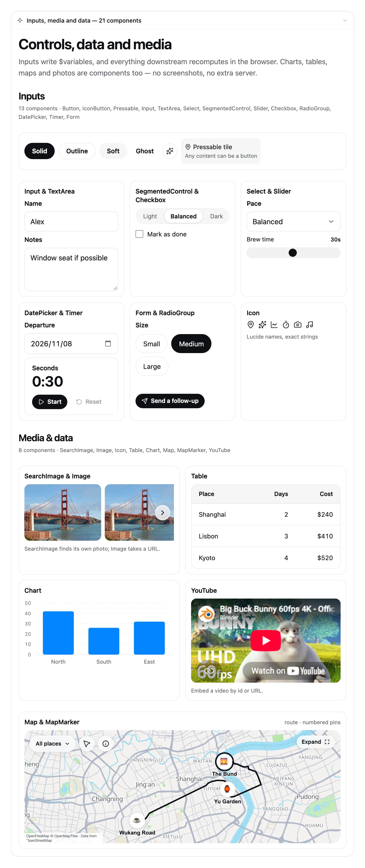Click the map cursor arrow icon
Screen dimensions: 365x868
[87, 744]
